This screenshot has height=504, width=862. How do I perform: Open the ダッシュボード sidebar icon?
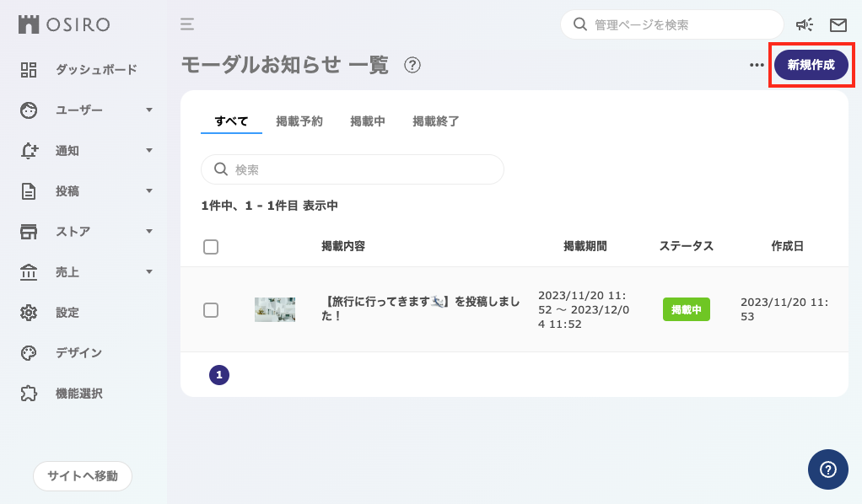tap(29, 69)
